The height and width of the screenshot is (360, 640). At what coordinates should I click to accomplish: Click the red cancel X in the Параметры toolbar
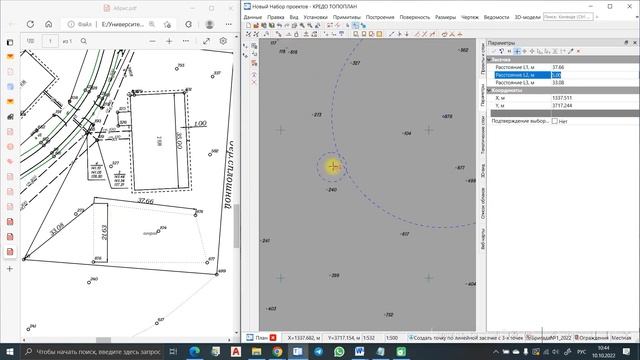point(578,51)
